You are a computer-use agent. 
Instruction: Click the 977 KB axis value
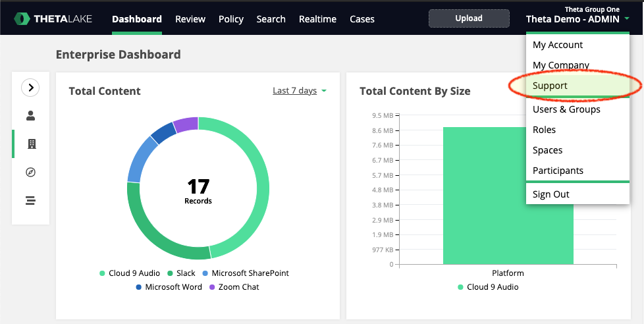(x=383, y=250)
